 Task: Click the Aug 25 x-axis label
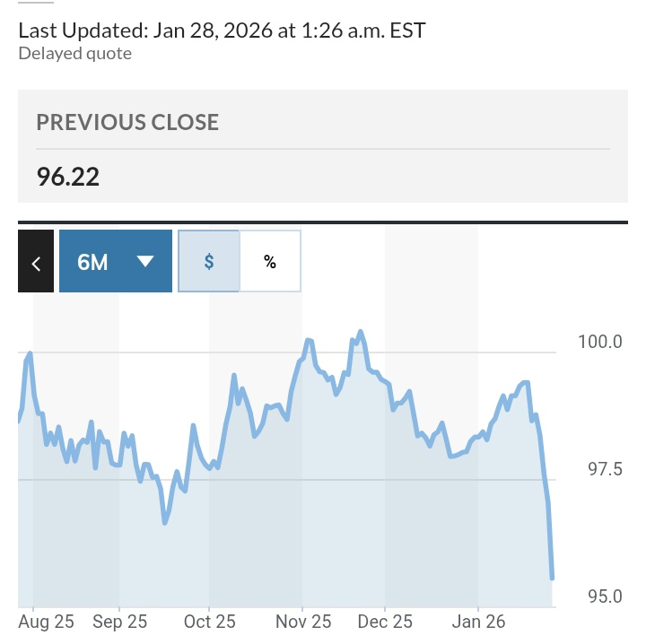pyautogui.click(x=46, y=622)
